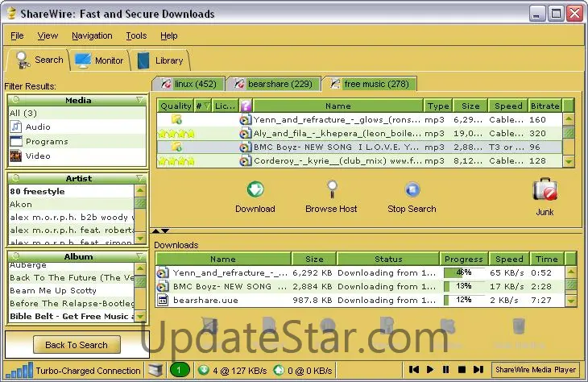Select the "BMC Boyz- NEW SONG" search result
The image size is (588, 382).
click(x=359, y=147)
